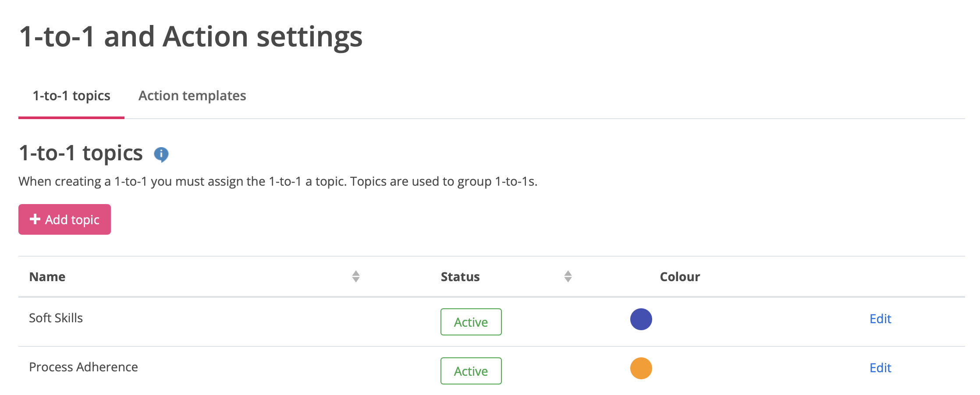Select the Process Adherence row name
The image size is (980, 395).
pos(83,367)
